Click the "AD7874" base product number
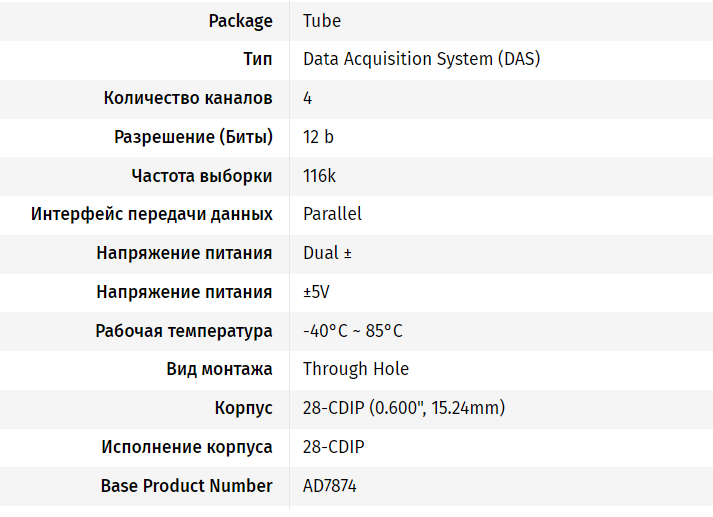 pyautogui.click(x=330, y=486)
